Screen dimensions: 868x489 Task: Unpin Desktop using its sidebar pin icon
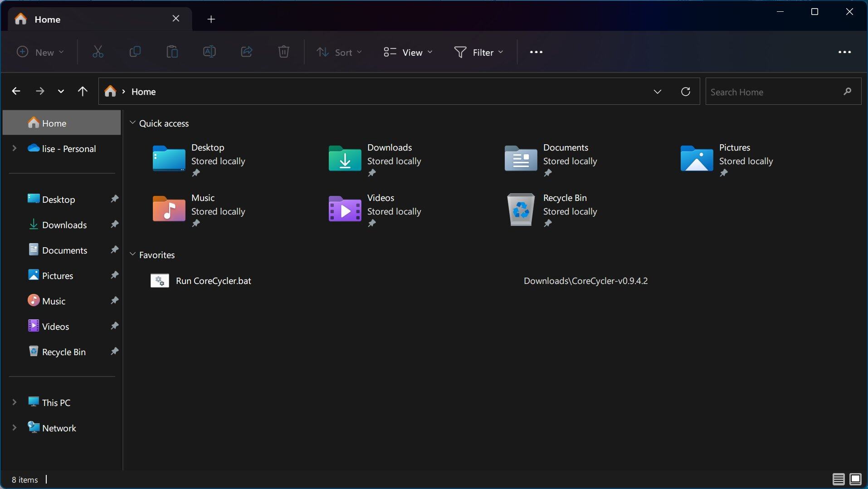coord(115,199)
